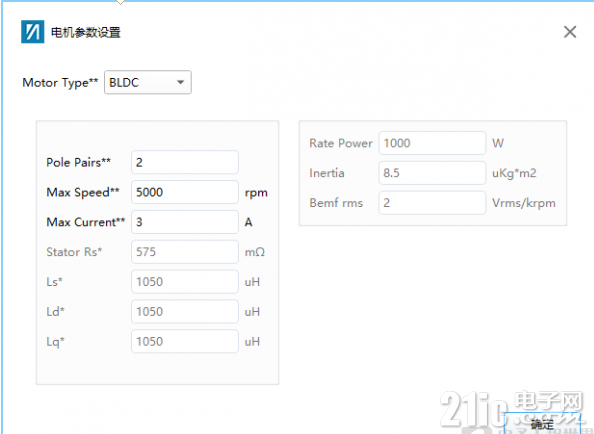
Task: Select the Max Current input field
Action: coord(185,222)
